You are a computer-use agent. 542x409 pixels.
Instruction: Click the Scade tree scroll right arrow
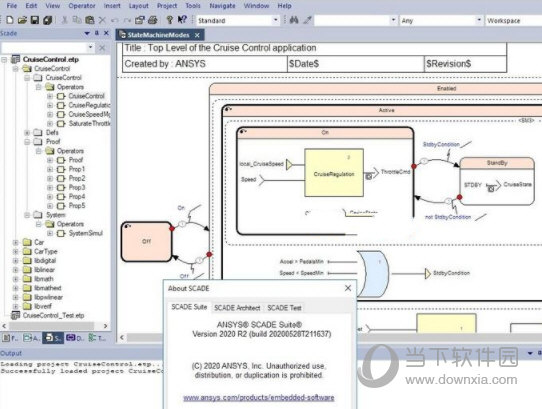tap(105, 326)
